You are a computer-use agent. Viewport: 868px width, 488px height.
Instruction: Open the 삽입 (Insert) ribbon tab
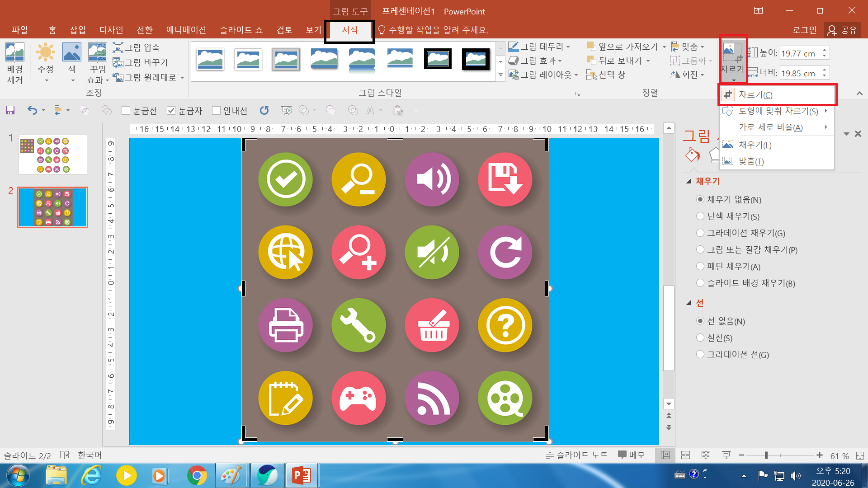coord(77,30)
